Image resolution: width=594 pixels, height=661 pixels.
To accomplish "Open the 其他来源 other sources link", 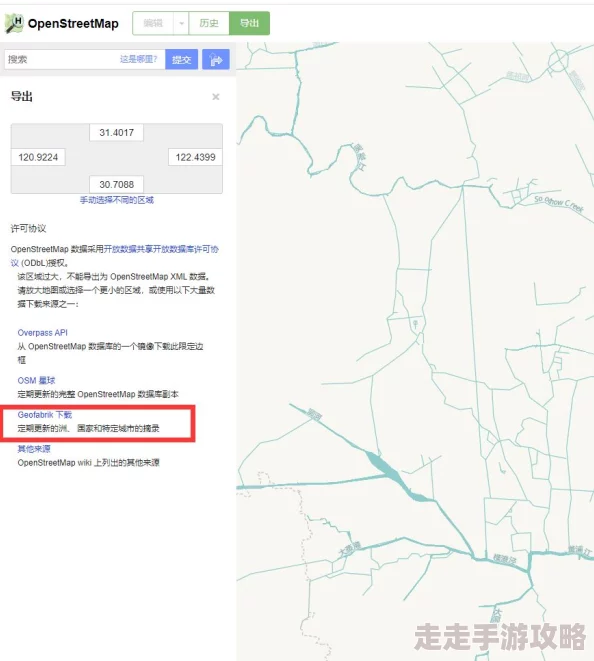I will point(34,449).
